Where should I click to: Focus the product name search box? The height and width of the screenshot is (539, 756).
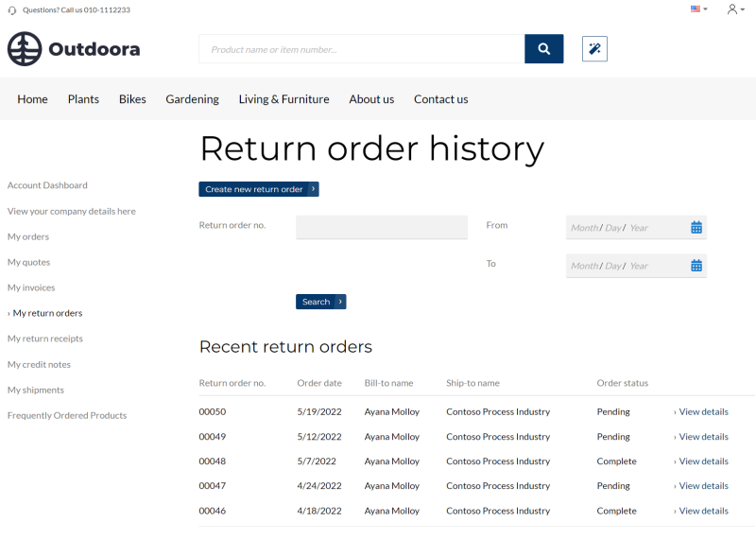coord(362,49)
